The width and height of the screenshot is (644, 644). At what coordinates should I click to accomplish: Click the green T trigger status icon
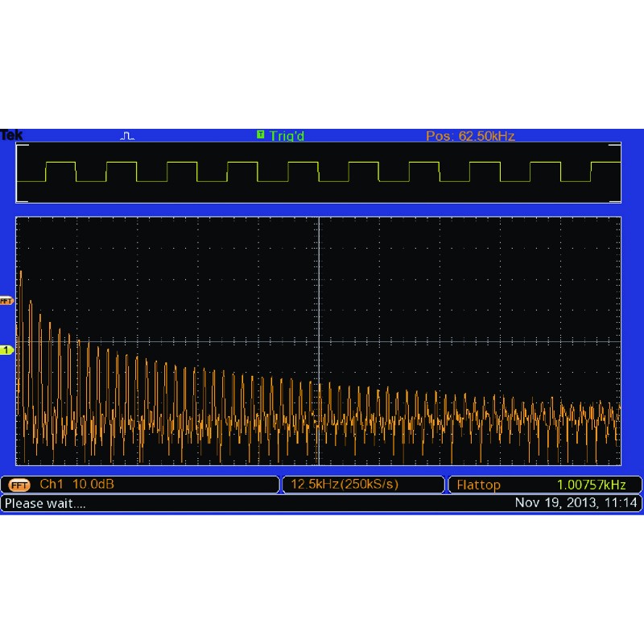coord(260,134)
